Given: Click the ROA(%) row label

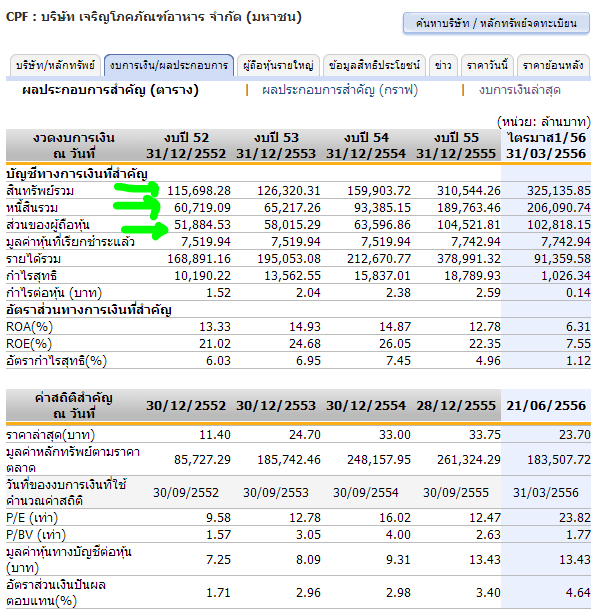Looking at the screenshot, I should click(x=29, y=327).
